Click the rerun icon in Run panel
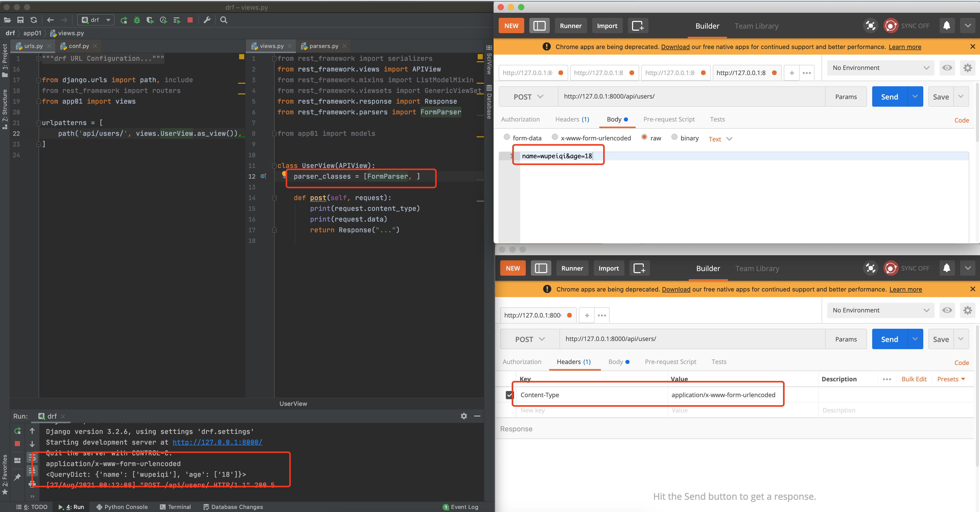The image size is (980, 512). [x=17, y=431]
